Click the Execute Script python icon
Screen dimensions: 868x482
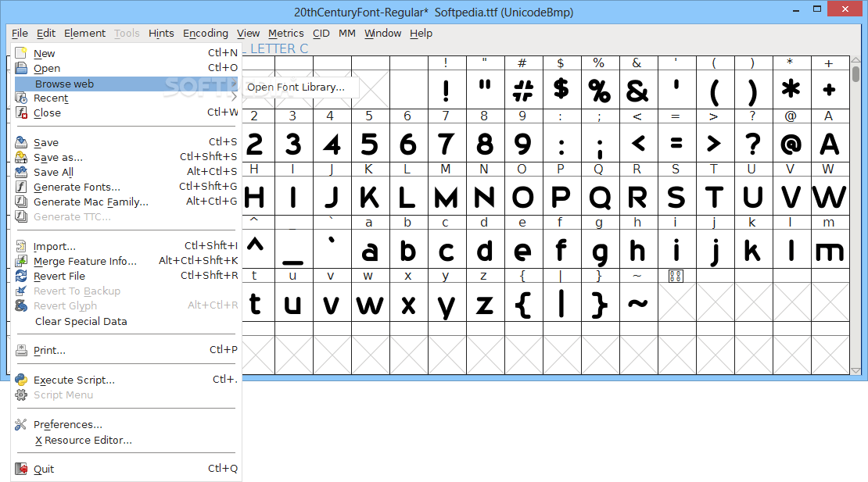21,380
